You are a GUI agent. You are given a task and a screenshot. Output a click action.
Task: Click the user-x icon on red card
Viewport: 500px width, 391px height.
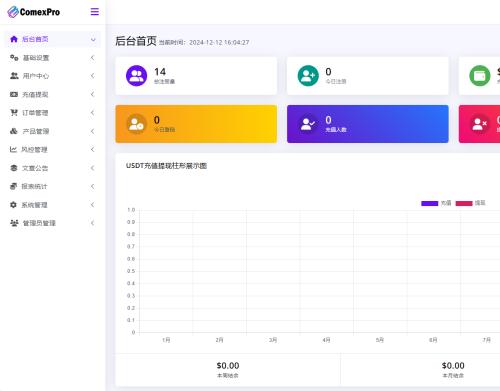(x=480, y=124)
